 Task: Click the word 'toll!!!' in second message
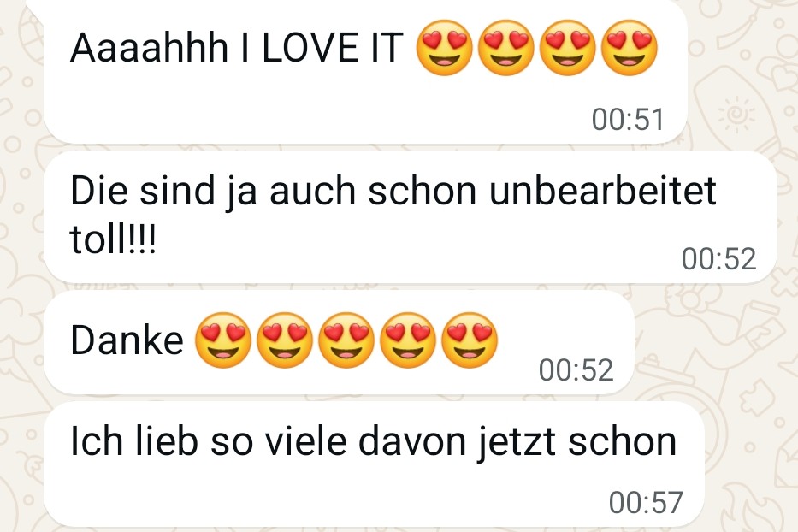point(113,239)
